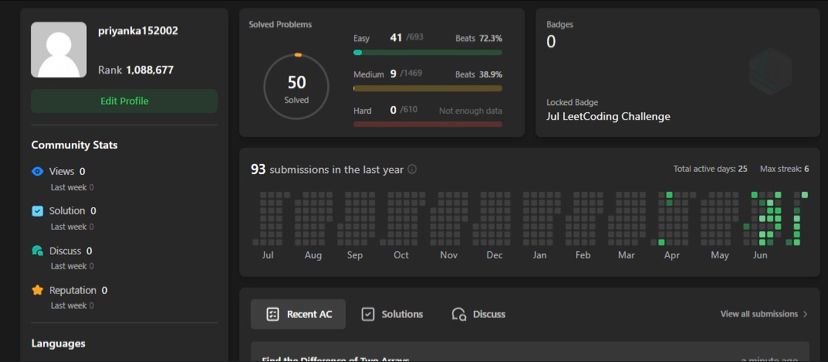828x362 pixels.
Task: Switch to the Discuss tab
Action: pyautogui.click(x=478, y=315)
